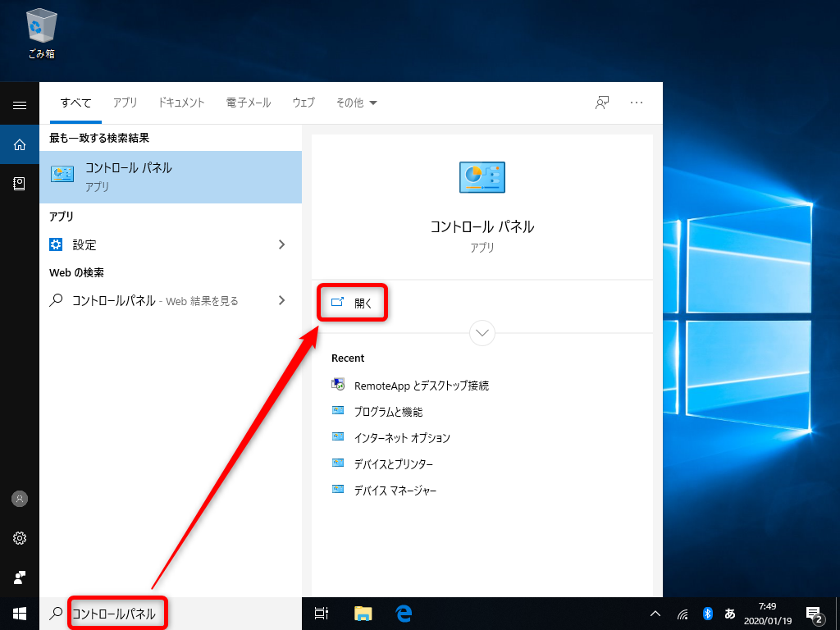The image size is (840, 630).
Task: Open File Explorer from the taskbar
Action: (x=362, y=613)
